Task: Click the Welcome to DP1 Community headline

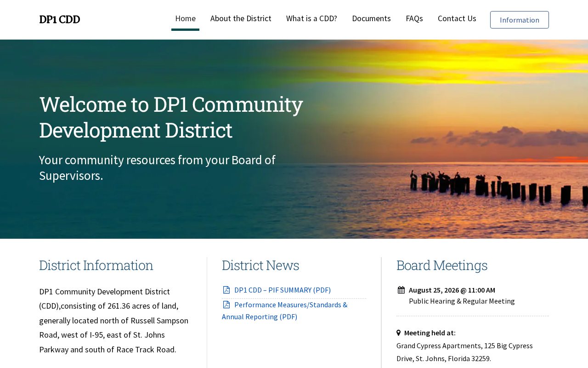Action: click(x=171, y=117)
